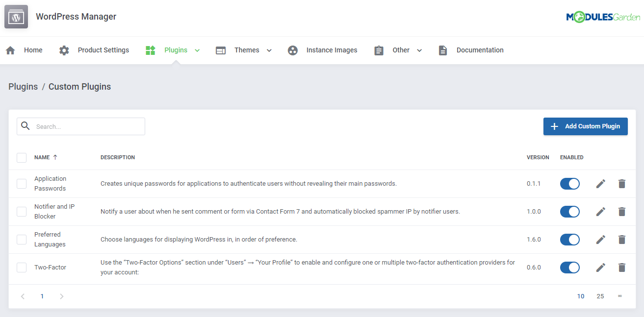Disable the Notifier and IP Blocker toggle

coord(570,212)
